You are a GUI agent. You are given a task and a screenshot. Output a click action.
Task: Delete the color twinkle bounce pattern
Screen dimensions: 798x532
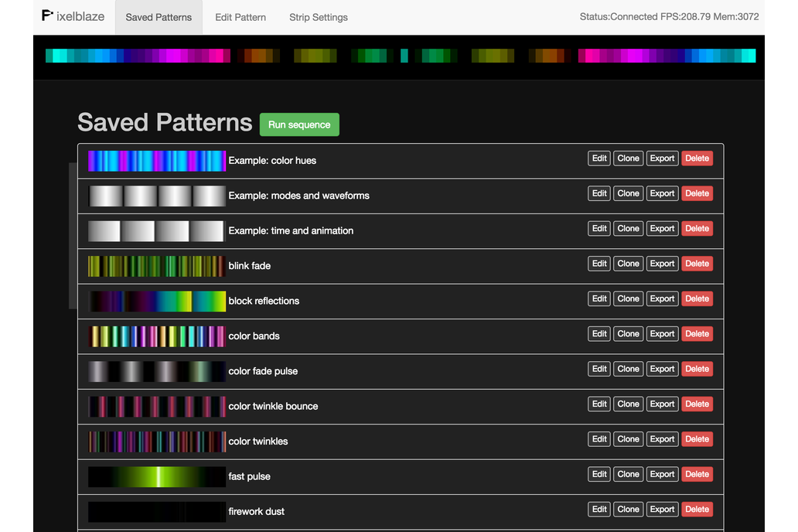pos(697,404)
